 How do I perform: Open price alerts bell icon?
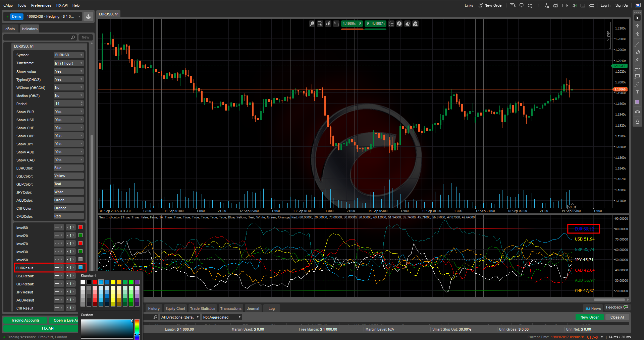(x=637, y=122)
